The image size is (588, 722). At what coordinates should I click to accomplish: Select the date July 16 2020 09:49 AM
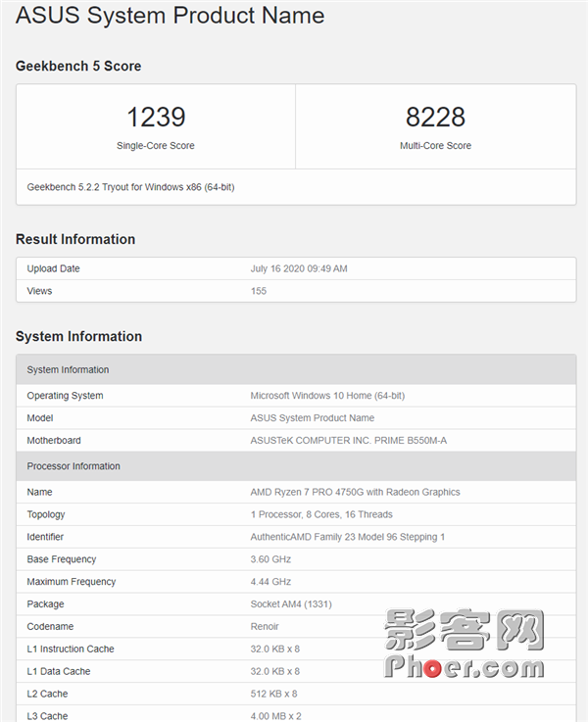coord(299,268)
